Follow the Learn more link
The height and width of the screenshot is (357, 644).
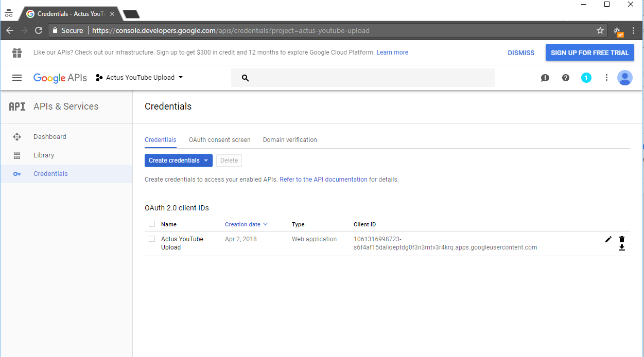tap(392, 52)
